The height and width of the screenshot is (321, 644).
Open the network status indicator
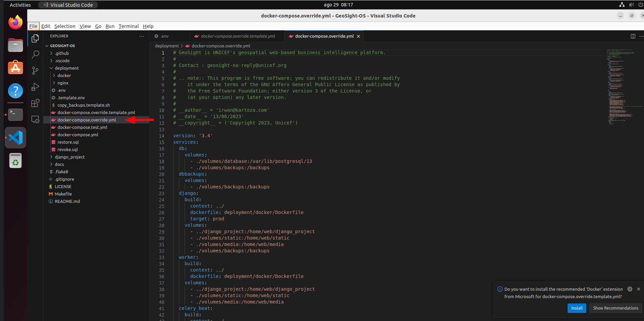tap(622, 5)
